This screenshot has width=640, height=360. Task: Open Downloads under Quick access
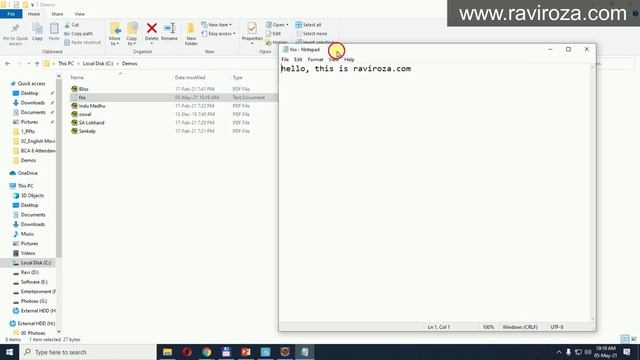tap(33, 102)
